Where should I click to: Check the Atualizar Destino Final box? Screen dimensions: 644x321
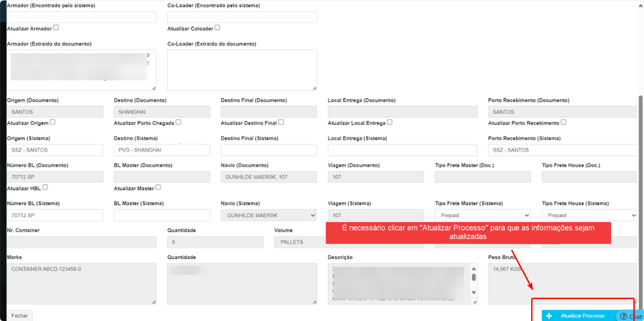pyautogui.click(x=281, y=122)
